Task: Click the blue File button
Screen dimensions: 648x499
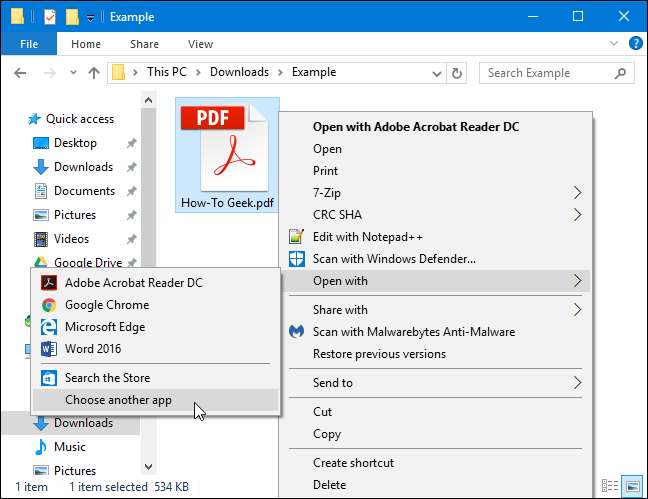Action: click(x=29, y=44)
